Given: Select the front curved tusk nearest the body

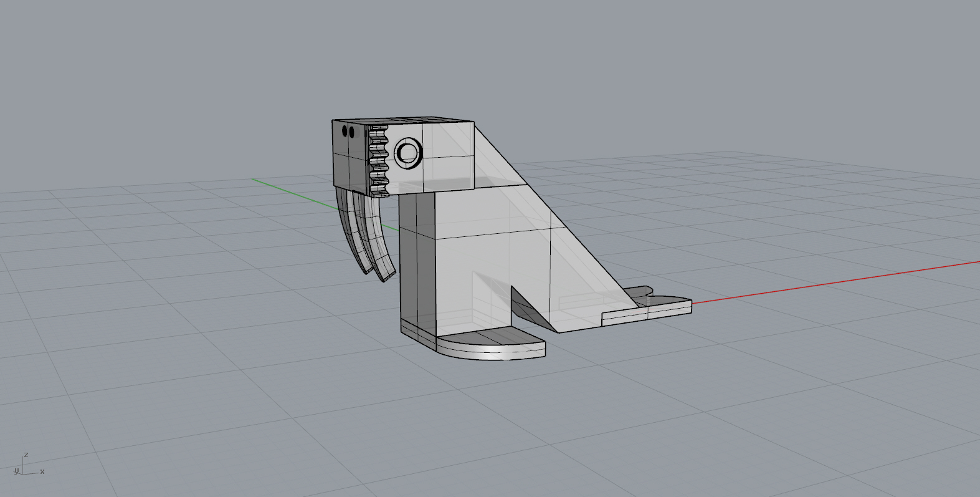Looking at the screenshot, I should tap(378, 236).
